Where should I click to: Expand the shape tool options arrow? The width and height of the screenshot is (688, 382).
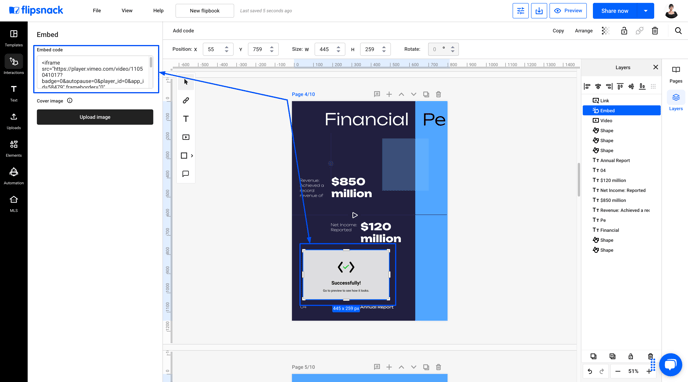pyautogui.click(x=192, y=156)
